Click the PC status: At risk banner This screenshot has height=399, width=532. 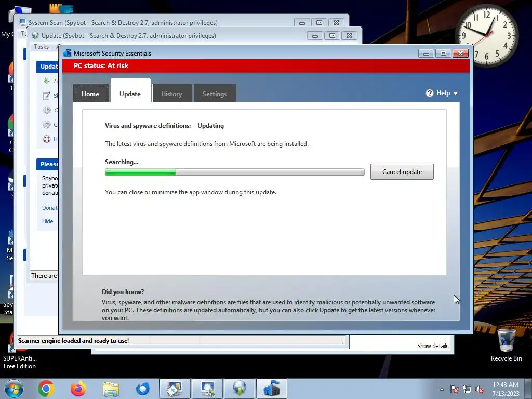[x=266, y=66]
